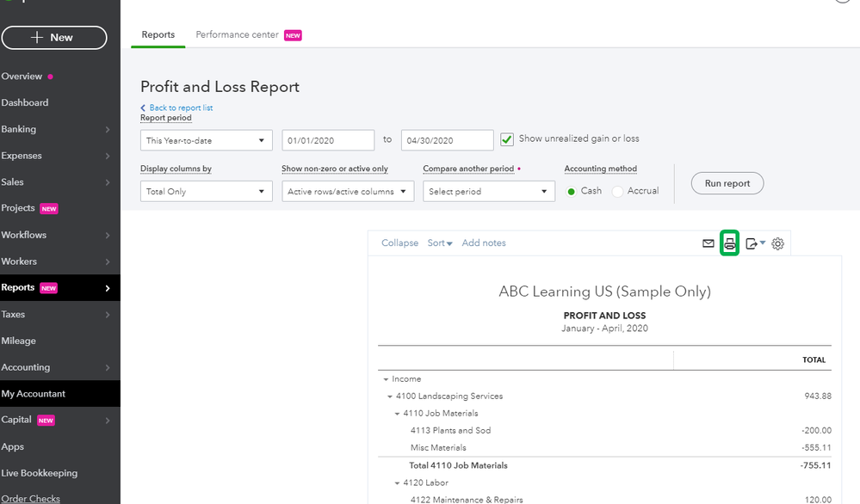Click the start date 01/01/2020 field

point(327,141)
